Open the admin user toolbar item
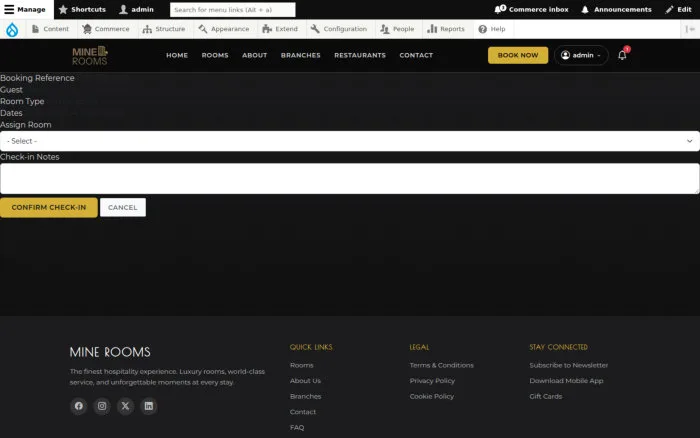The height and width of the screenshot is (438, 700). 137,9
